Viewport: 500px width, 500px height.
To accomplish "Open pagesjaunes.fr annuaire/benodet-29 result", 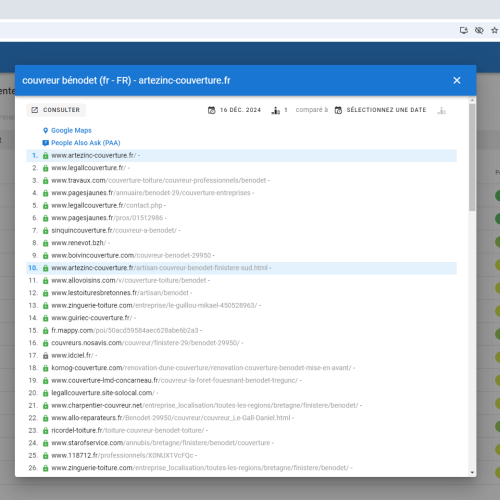I will tap(151, 193).
